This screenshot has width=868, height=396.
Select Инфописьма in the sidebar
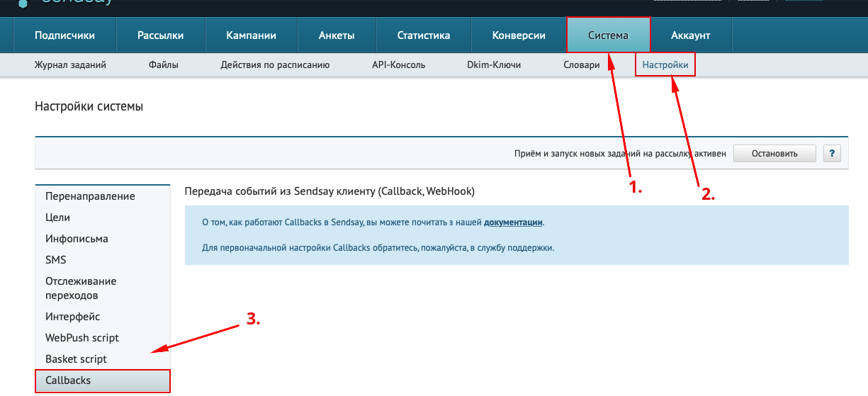coord(103,239)
